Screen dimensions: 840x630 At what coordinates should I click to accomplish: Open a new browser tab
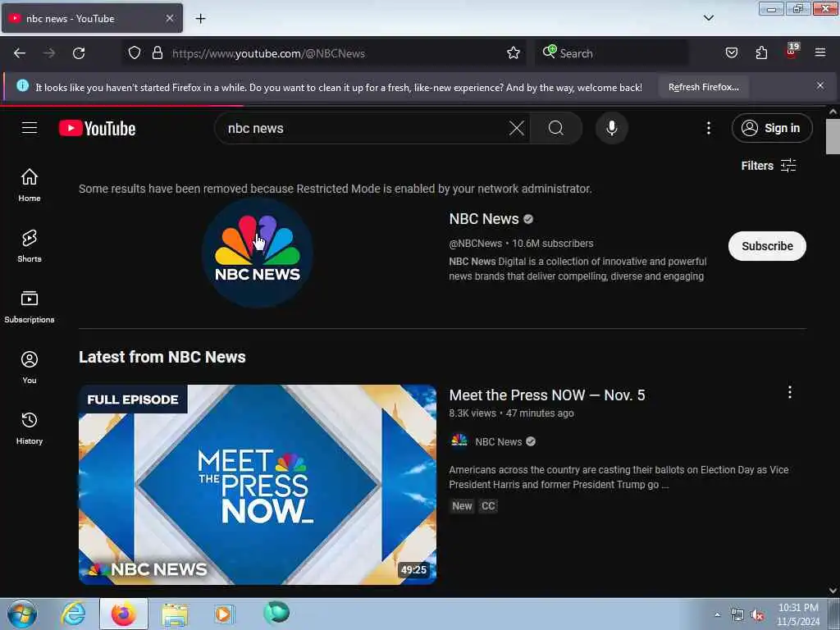[x=200, y=19]
